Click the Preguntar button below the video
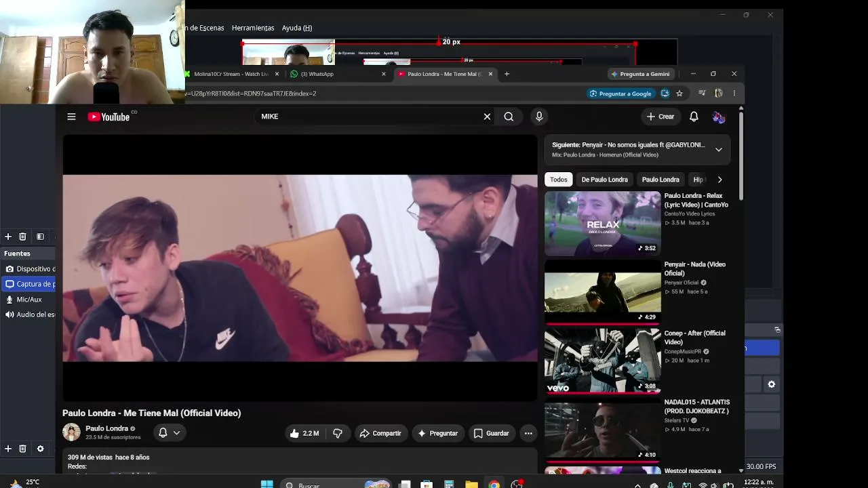This screenshot has width=868, height=488. pos(437,433)
